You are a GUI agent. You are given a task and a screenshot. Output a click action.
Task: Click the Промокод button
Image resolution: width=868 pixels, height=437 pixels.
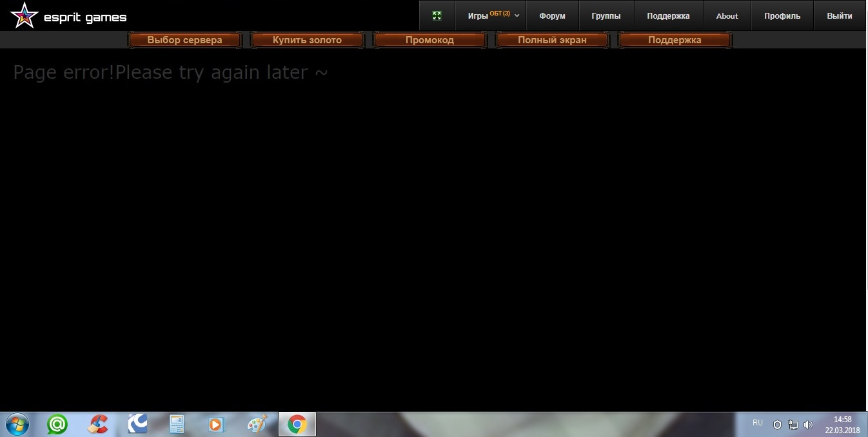pyautogui.click(x=429, y=40)
